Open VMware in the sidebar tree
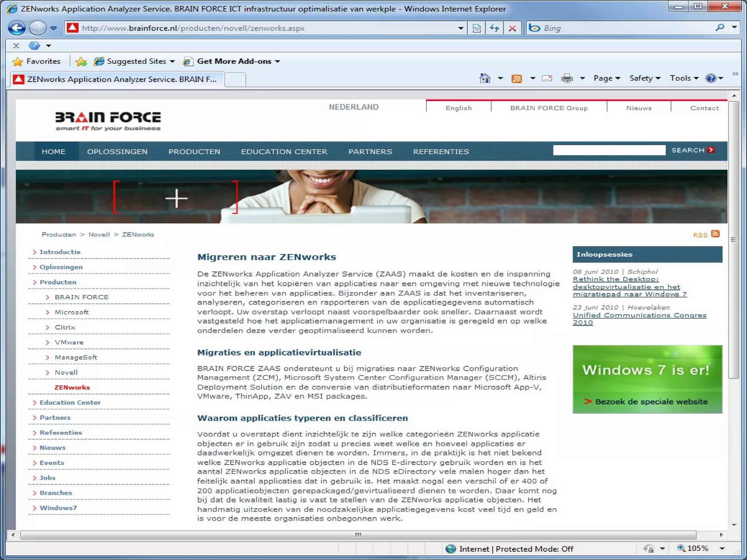 pyautogui.click(x=69, y=342)
